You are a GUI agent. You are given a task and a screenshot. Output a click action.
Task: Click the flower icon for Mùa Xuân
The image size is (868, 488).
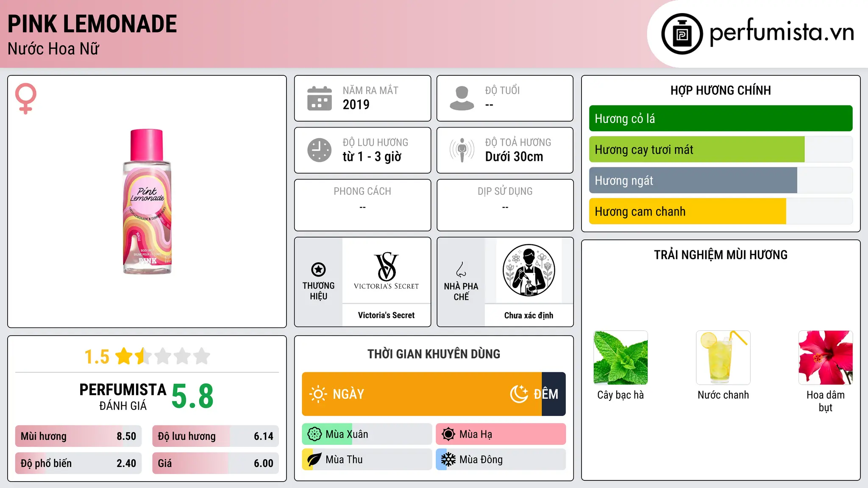314,434
